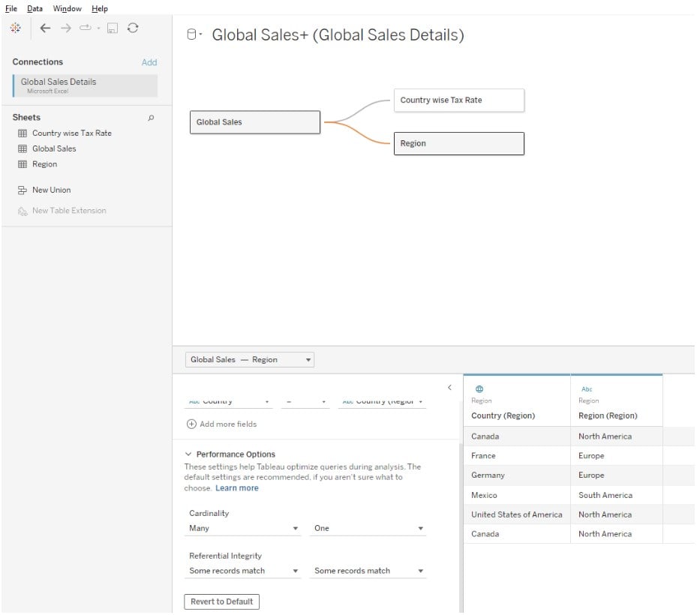Click the Europe cell in France row
Screen dimensions: 700x615
pos(618,457)
